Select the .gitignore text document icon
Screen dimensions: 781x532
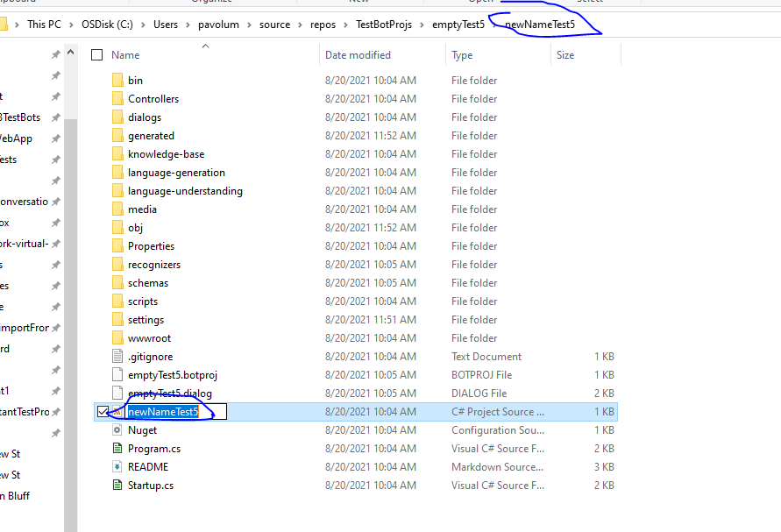[x=118, y=356]
